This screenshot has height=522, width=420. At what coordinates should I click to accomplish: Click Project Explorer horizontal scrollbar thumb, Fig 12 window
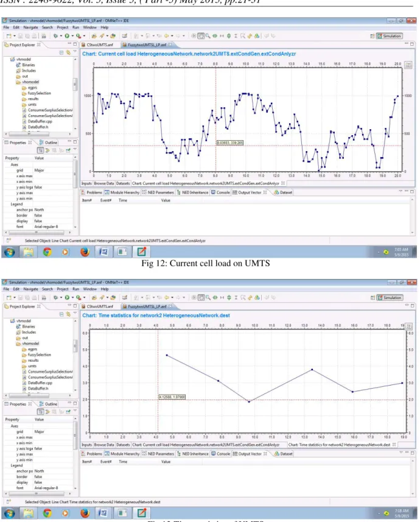point(29,134)
